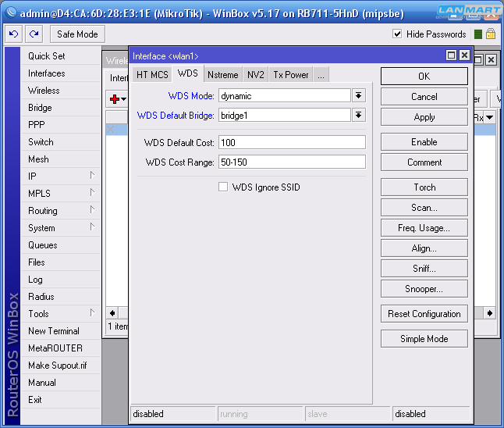Viewport: 504px width, 428px height.
Task: Click the padlock icon in toolbar
Action: point(491,34)
